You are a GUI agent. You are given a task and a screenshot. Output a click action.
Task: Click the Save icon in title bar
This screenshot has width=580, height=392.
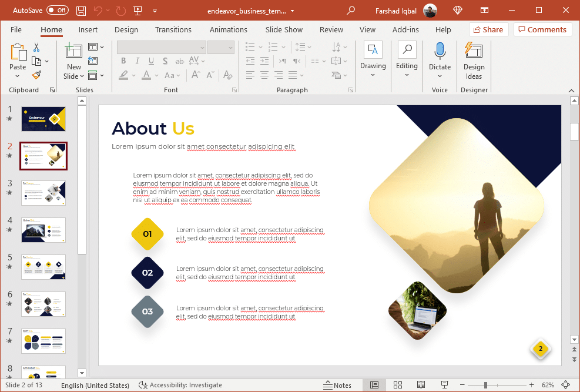click(x=81, y=11)
